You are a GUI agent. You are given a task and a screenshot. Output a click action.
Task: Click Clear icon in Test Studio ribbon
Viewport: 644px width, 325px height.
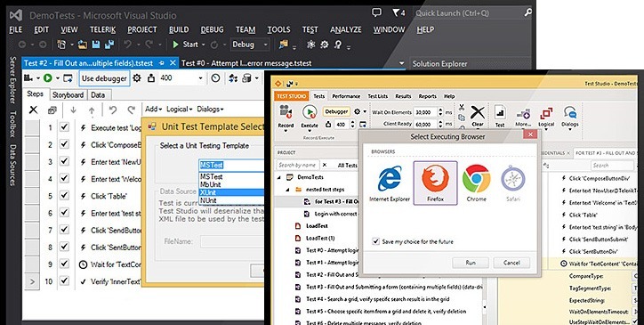478,112
